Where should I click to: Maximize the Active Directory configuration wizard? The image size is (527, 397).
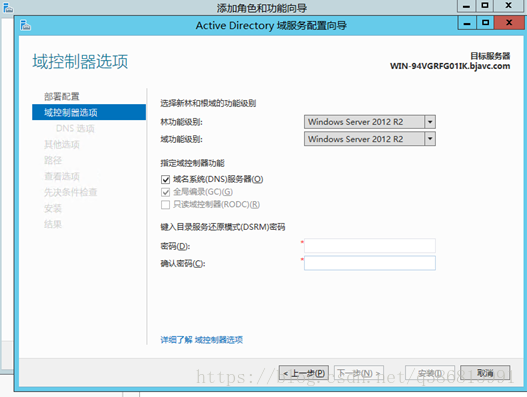click(x=485, y=23)
